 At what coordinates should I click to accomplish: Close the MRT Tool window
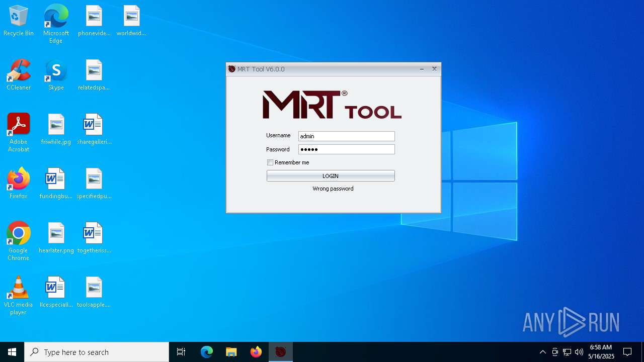[x=434, y=69]
